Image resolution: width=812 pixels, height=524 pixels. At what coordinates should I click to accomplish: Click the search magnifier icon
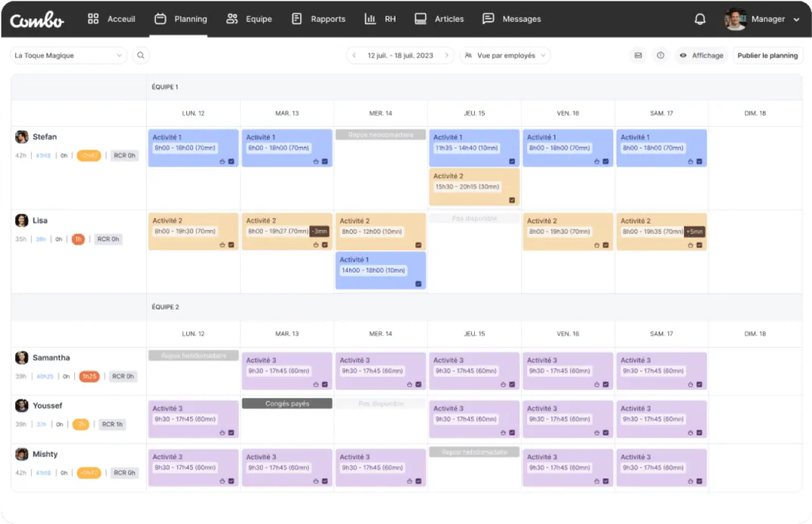click(x=141, y=55)
